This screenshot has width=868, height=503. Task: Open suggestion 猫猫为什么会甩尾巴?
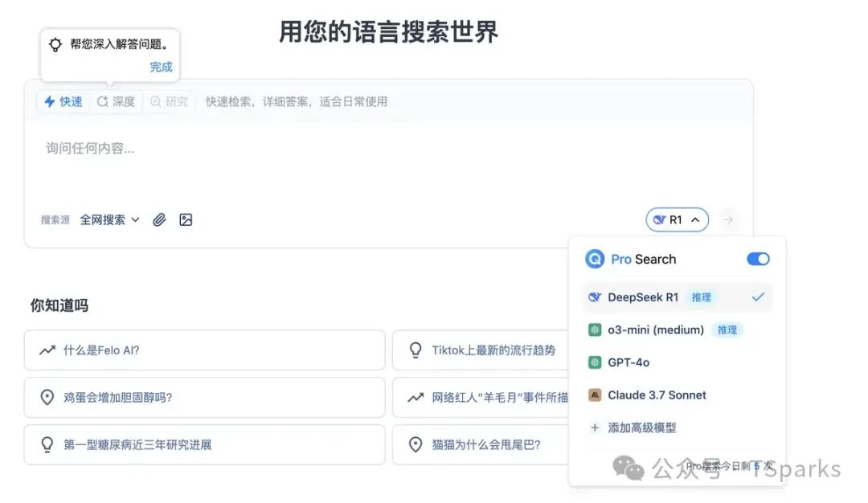[481, 444]
